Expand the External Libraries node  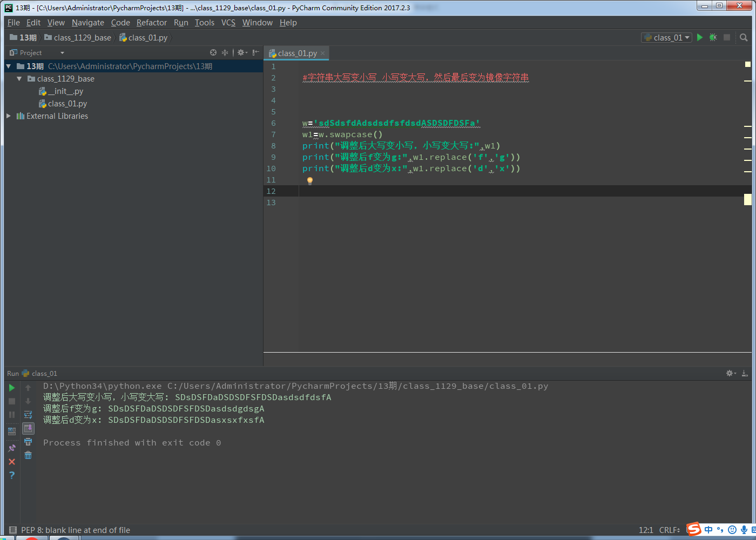[9, 116]
